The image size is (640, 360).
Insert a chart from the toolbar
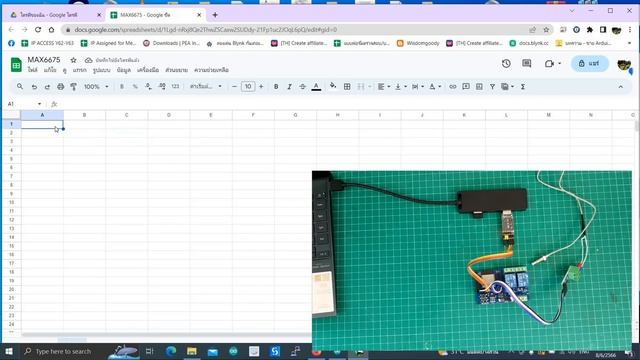coord(479,87)
